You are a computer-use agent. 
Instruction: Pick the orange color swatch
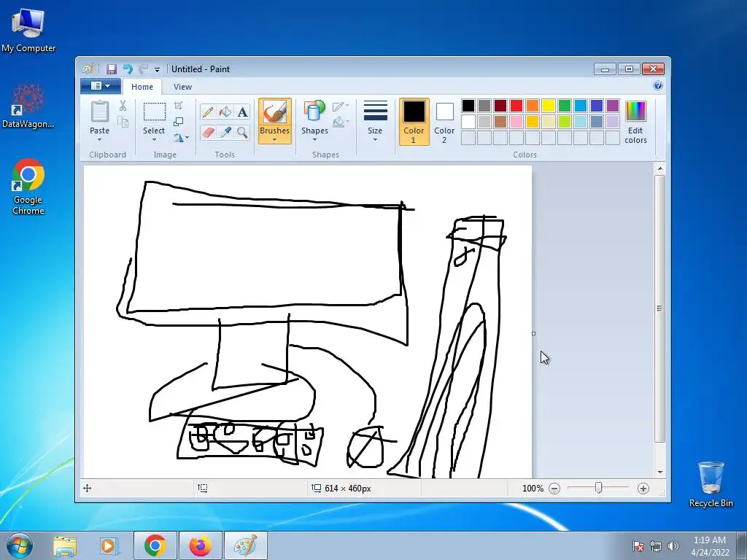(x=533, y=106)
